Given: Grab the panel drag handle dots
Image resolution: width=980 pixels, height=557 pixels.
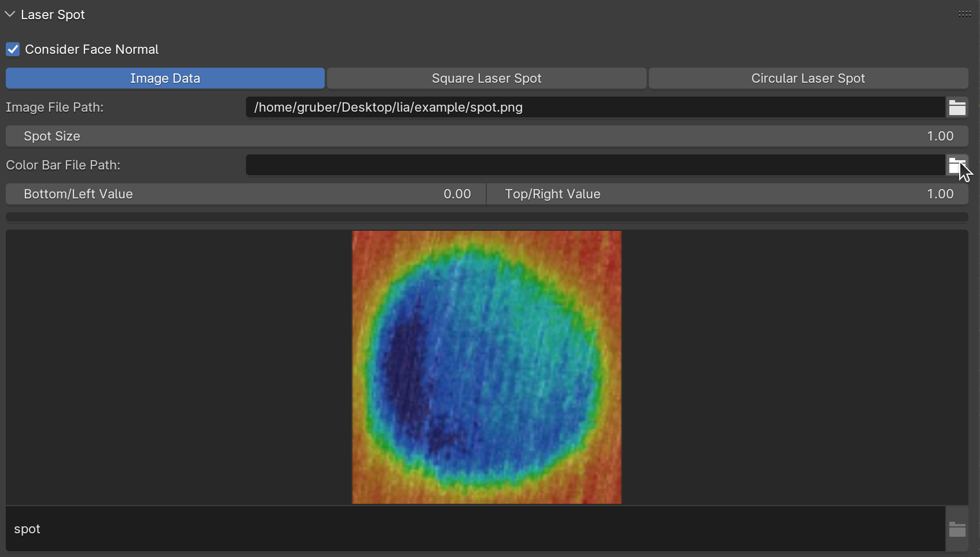Looking at the screenshot, I should (x=964, y=14).
